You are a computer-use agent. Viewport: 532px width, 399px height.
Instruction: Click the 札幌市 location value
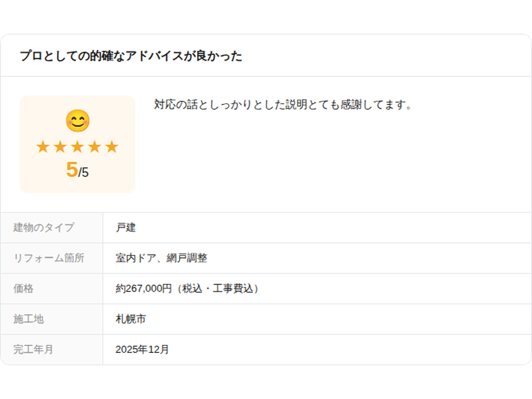131,319
